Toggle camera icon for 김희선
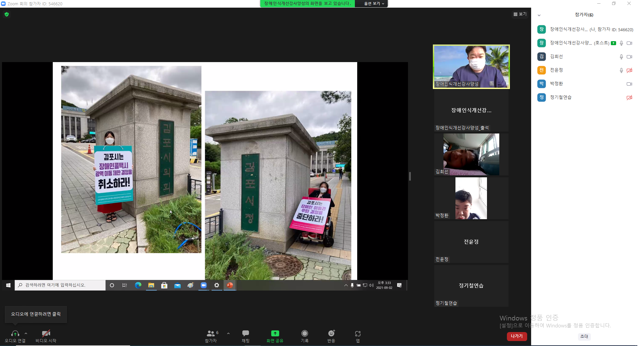 pos(629,57)
